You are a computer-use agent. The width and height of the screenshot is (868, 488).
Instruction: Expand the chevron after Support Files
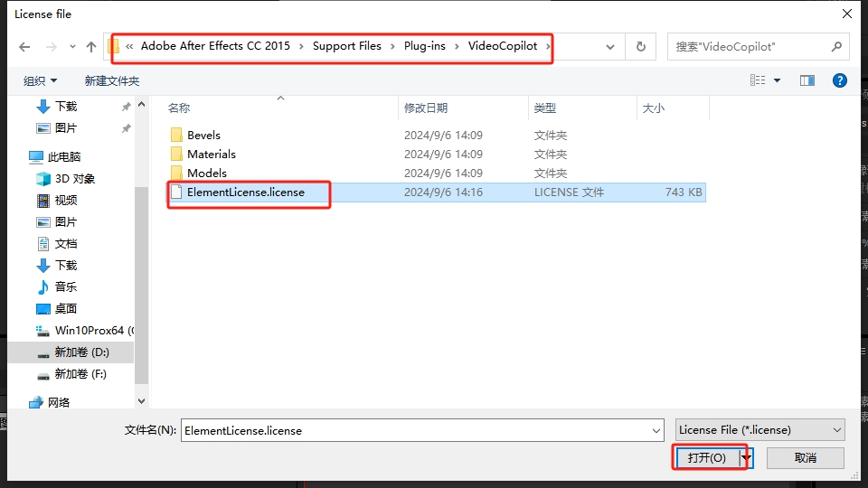(392, 46)
